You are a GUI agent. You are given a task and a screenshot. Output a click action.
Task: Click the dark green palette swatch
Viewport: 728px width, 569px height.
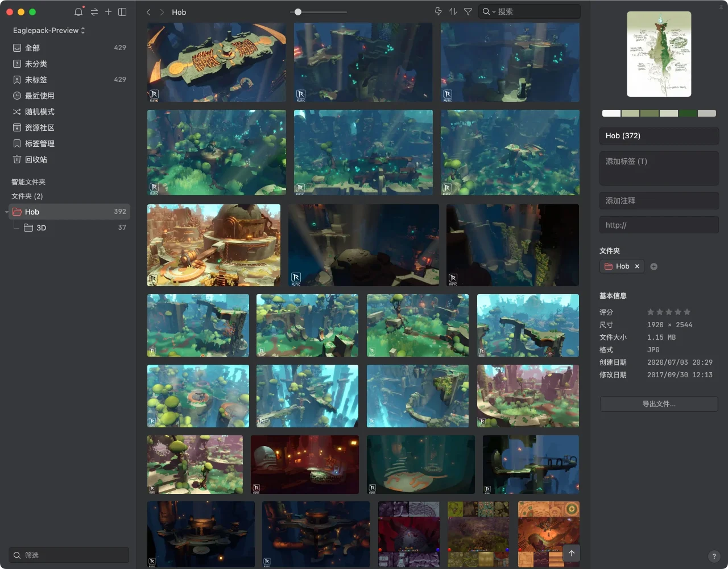(688, 113)
